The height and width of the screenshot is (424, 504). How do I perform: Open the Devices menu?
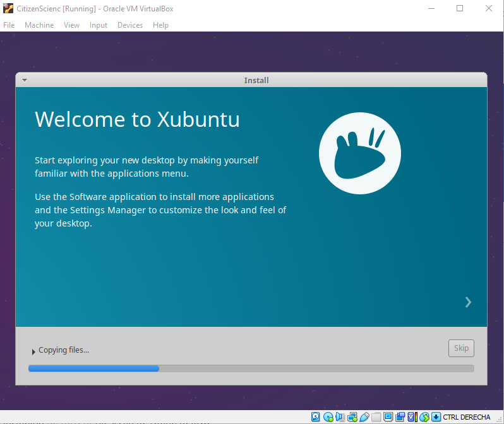coord(130,25)
